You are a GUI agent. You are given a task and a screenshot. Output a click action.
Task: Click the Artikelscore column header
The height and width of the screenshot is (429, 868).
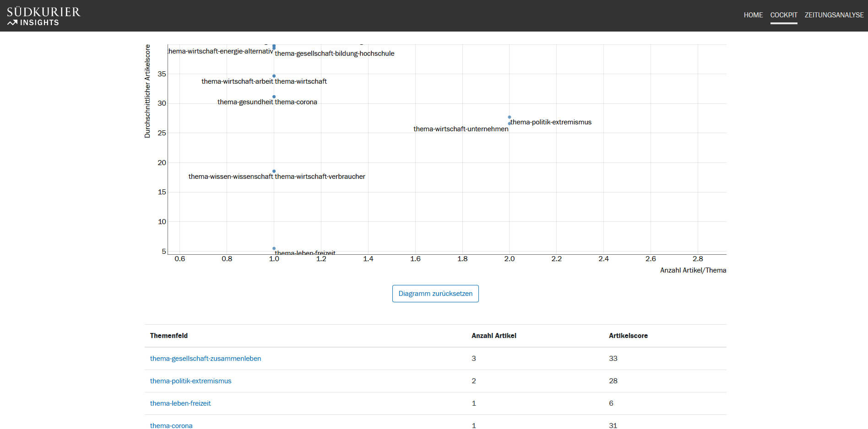628,336
